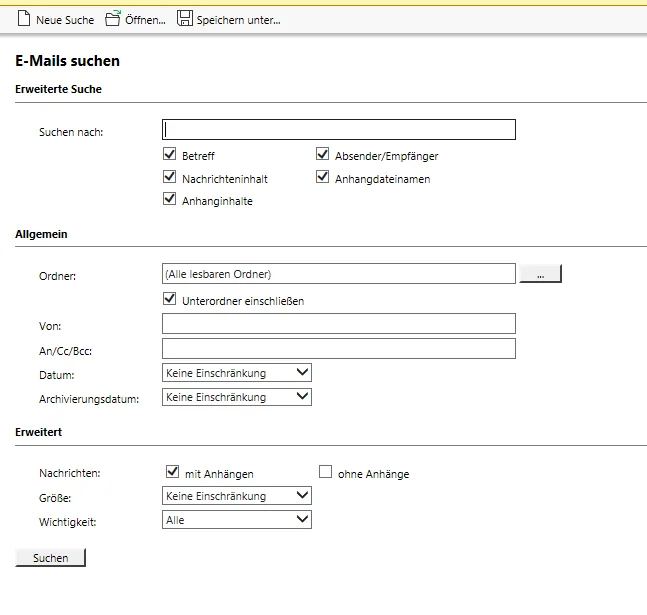Viewport: 647px width, 615px height.
Task: Expand the Archivierungsdatum dropdown
Action: pos(237,397)
